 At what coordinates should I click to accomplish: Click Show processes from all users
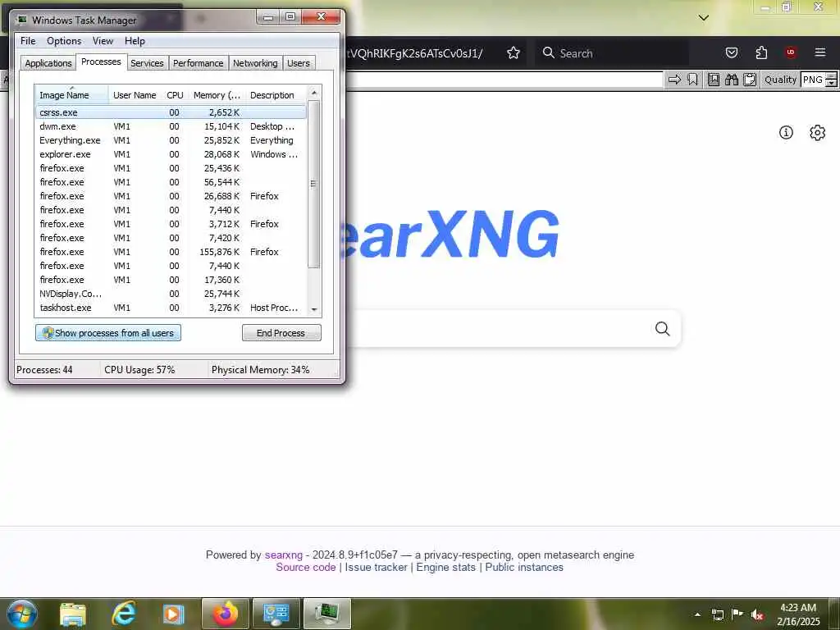tap(108, 333)
